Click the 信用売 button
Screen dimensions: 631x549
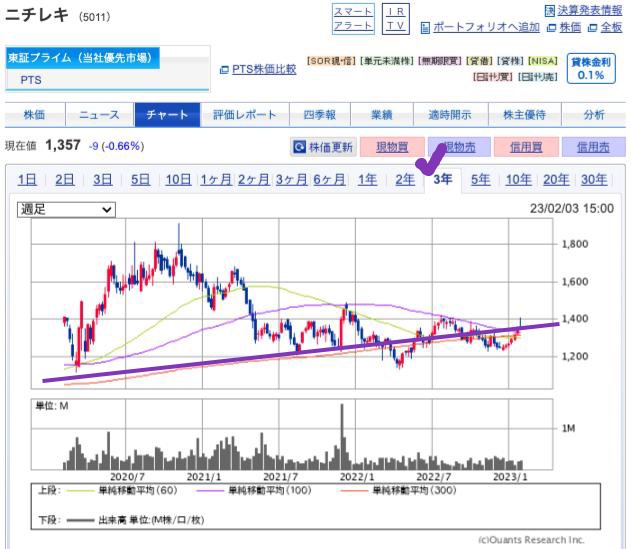[x=594, y=147]
